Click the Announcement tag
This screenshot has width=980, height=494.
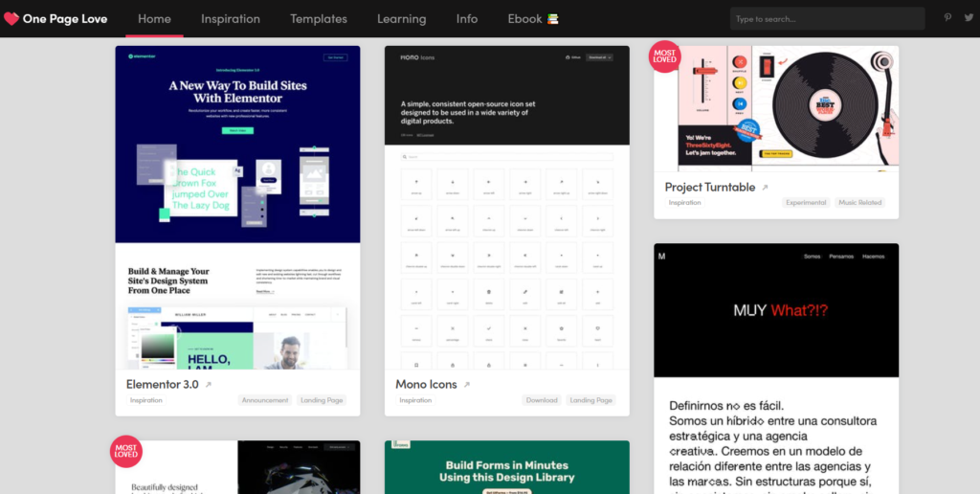point(265,400)
